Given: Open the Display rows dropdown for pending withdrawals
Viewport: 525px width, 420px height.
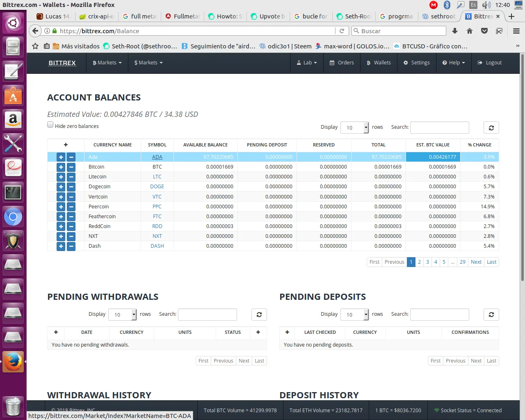Looking at the screenshot, I should (x=122, y=315).
